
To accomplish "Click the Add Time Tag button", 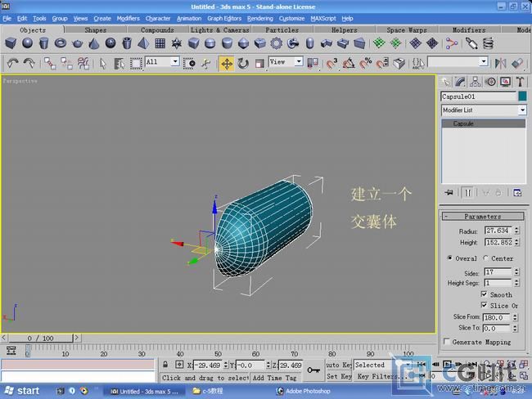I will 274,378.
